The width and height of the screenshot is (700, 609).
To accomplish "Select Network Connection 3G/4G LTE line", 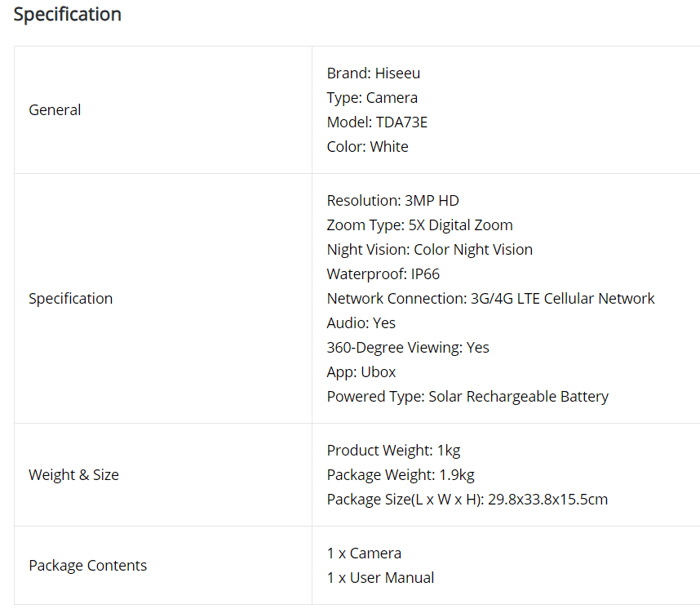I will pos(490,299).
